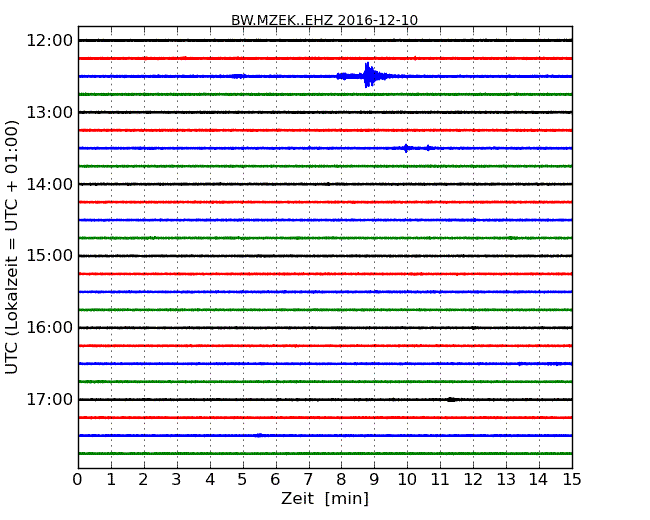Click the plot title BW.MZEK..EHZ 2016-12-10

click(324, 20)
